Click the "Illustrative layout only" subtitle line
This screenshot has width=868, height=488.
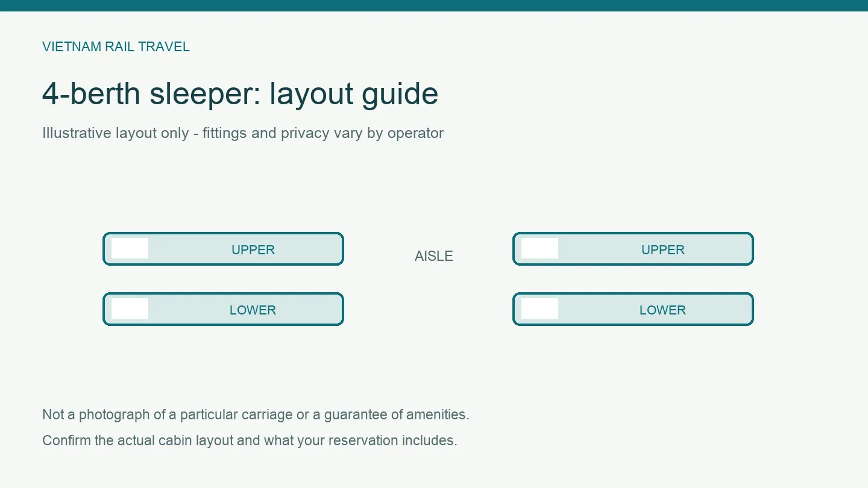tap(243, 133)
